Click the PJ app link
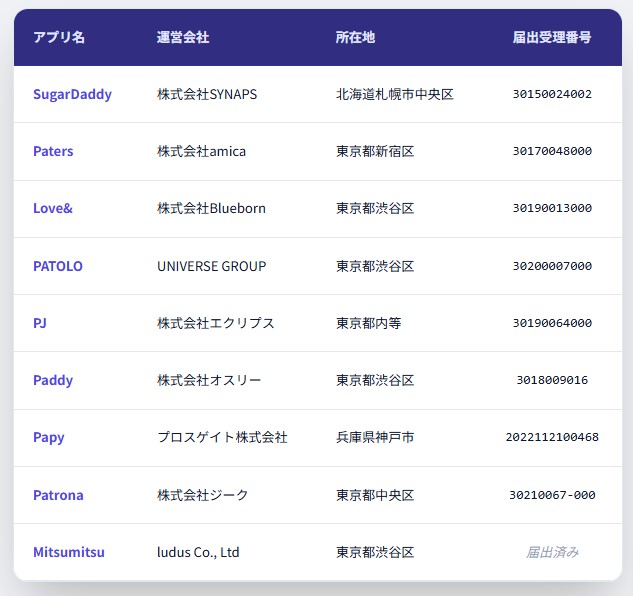Image resolution: width=633 pixels, height=596 pixels. point(40,323)
